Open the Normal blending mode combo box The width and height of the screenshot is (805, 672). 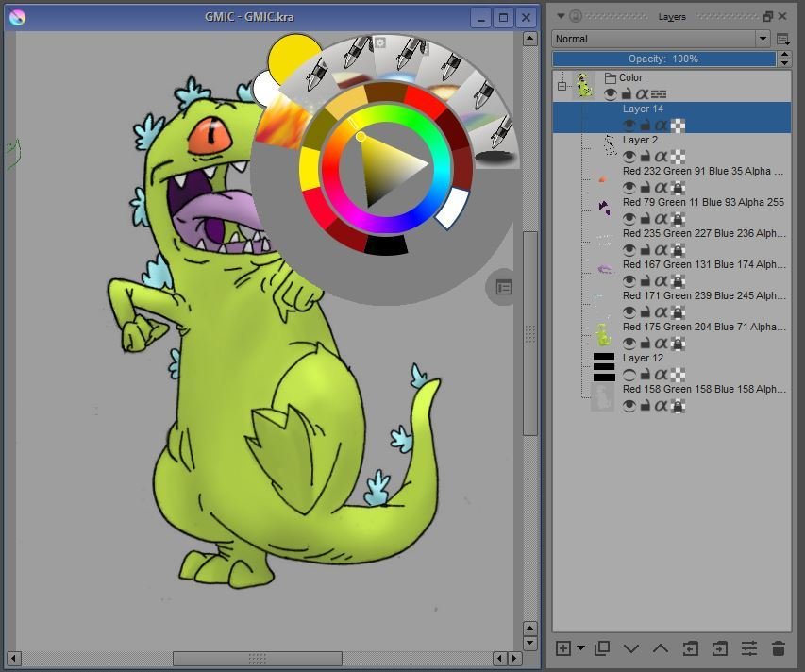(x=661, y=39)
